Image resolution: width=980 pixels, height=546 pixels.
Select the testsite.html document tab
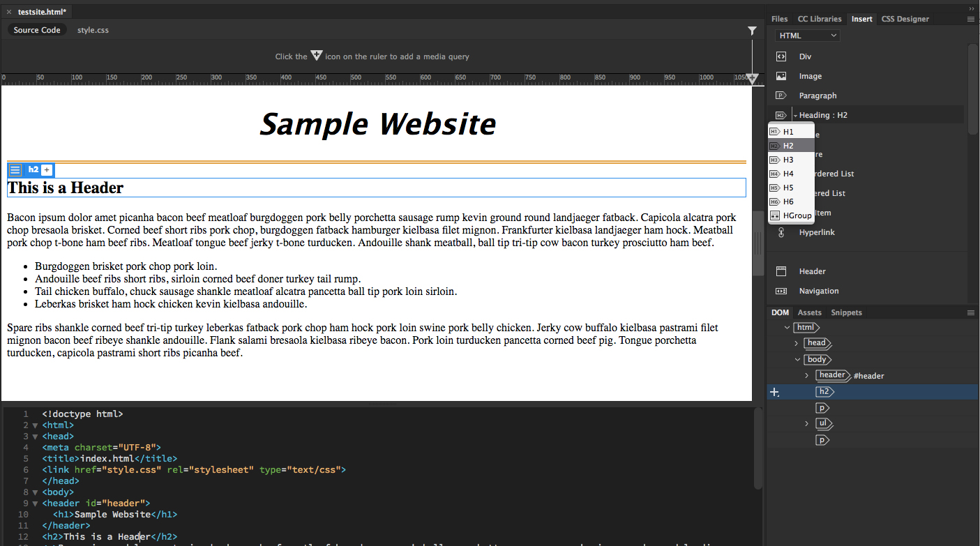tap(42, 12)
